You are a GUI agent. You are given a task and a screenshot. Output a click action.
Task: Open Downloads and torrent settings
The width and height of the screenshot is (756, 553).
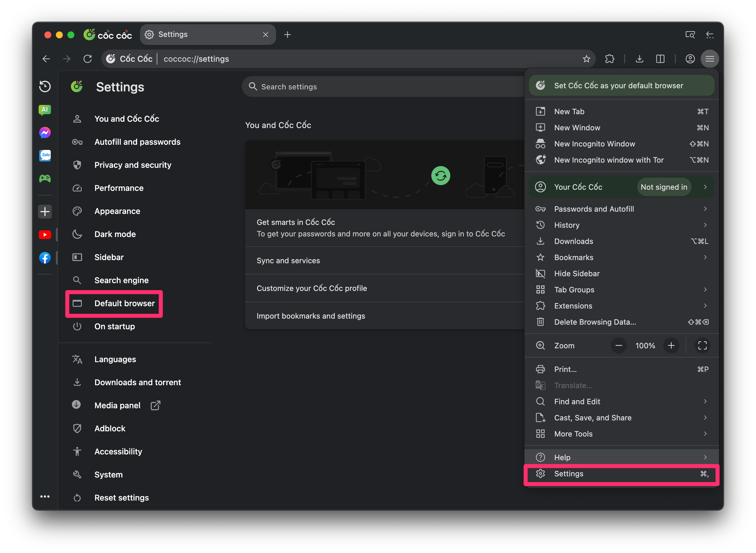tap(137, 382)
